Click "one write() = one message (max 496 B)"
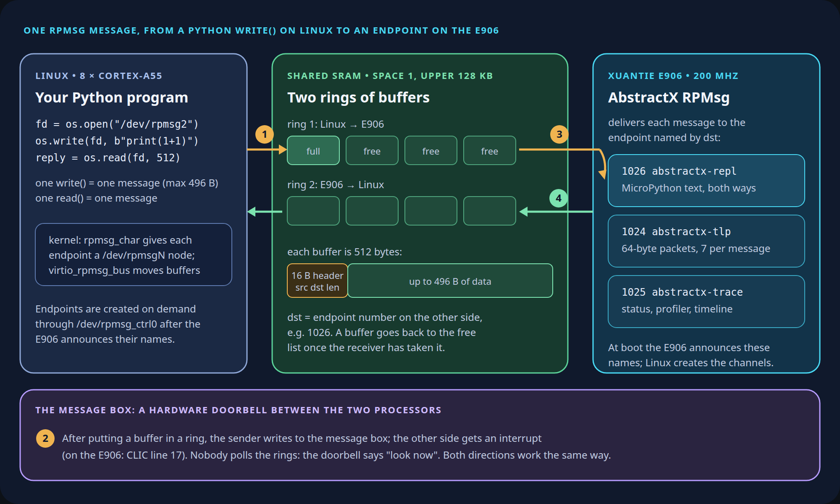The width and height of the screenshot is (840, 504). point(127,183)
